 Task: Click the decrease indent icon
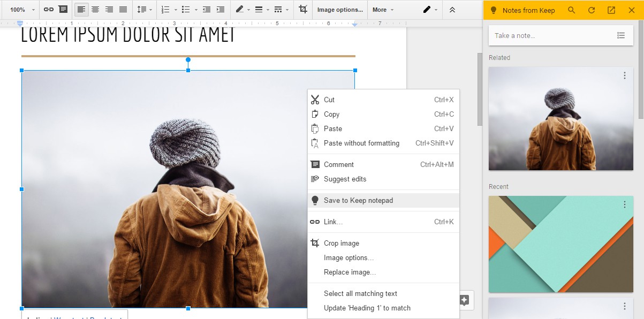207,10
